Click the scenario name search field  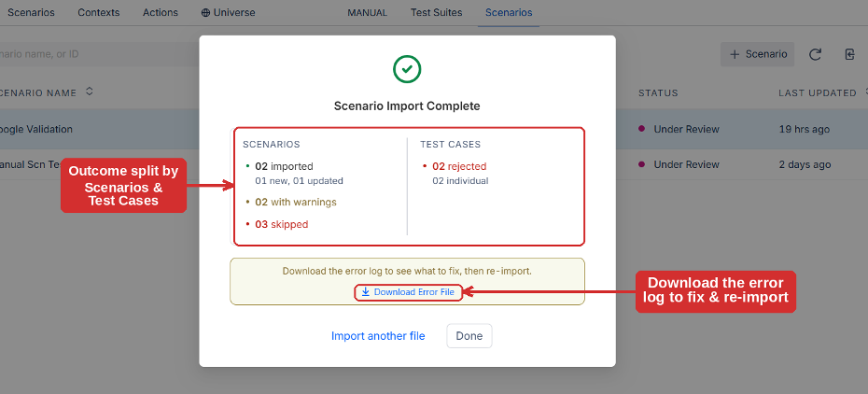100,54
